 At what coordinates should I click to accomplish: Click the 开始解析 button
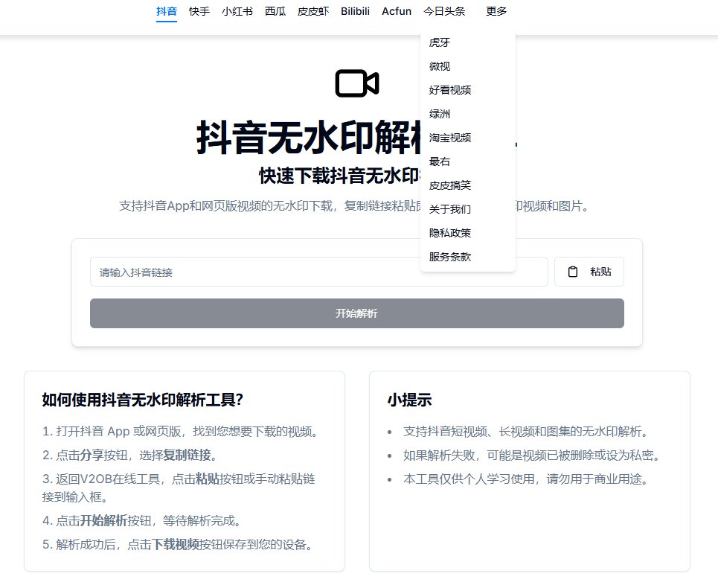point(357,313)
